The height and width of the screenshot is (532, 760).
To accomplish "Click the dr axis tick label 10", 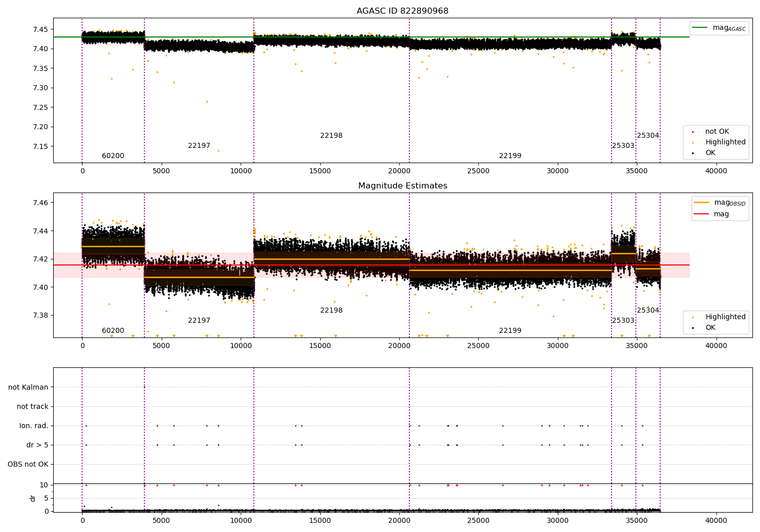I will pos(44,485).
